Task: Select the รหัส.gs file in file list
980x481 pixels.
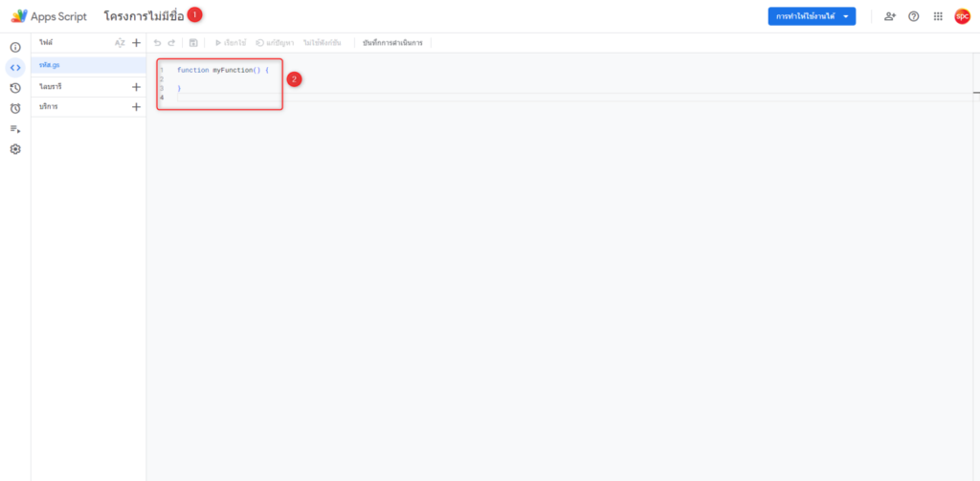Action: (x=51, y=65)
